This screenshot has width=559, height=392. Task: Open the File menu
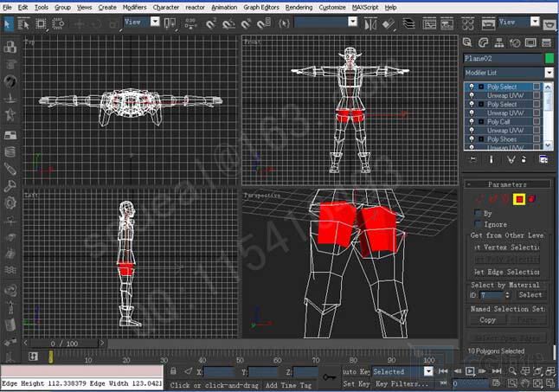pos(7,7)
